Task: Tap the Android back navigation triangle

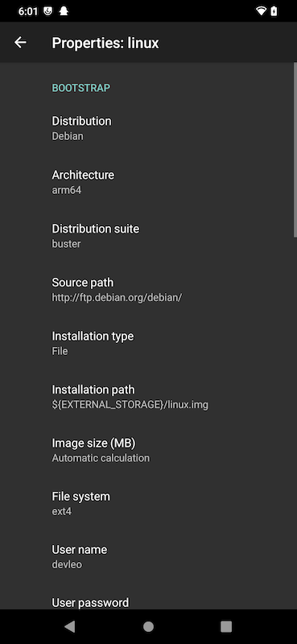Action: click(70, 626)
